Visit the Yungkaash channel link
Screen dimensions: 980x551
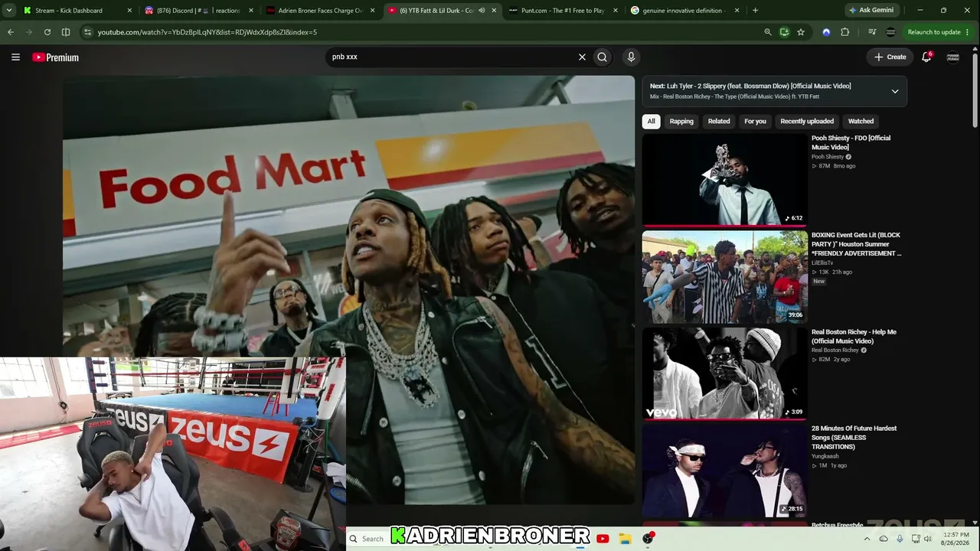point(825,456)
